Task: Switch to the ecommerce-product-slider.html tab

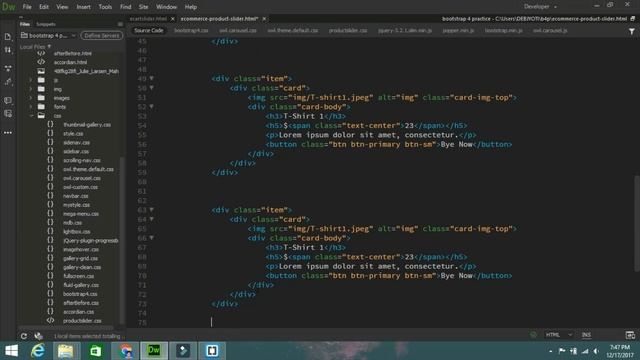Action: (219, 19)
